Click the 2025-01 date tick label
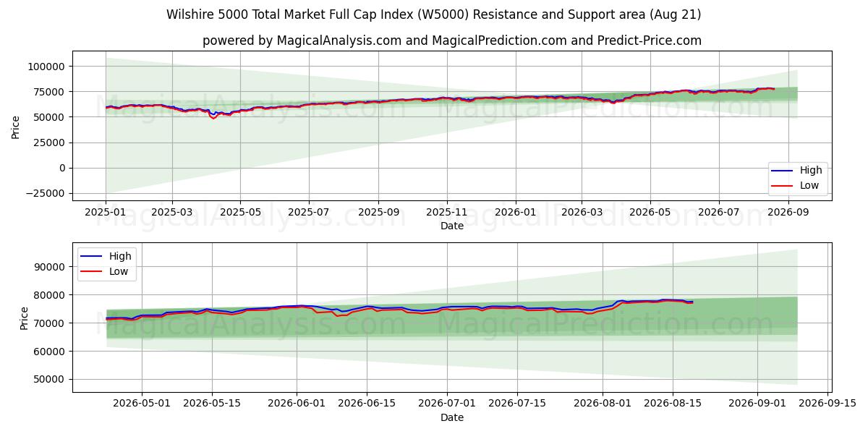 pyautogui.click(x=106, y=213)
